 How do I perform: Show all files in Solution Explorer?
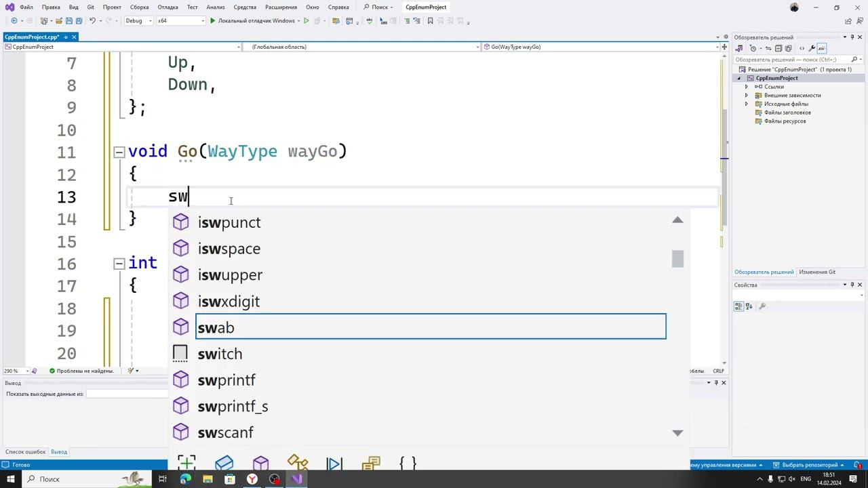(x=788, y=48)
